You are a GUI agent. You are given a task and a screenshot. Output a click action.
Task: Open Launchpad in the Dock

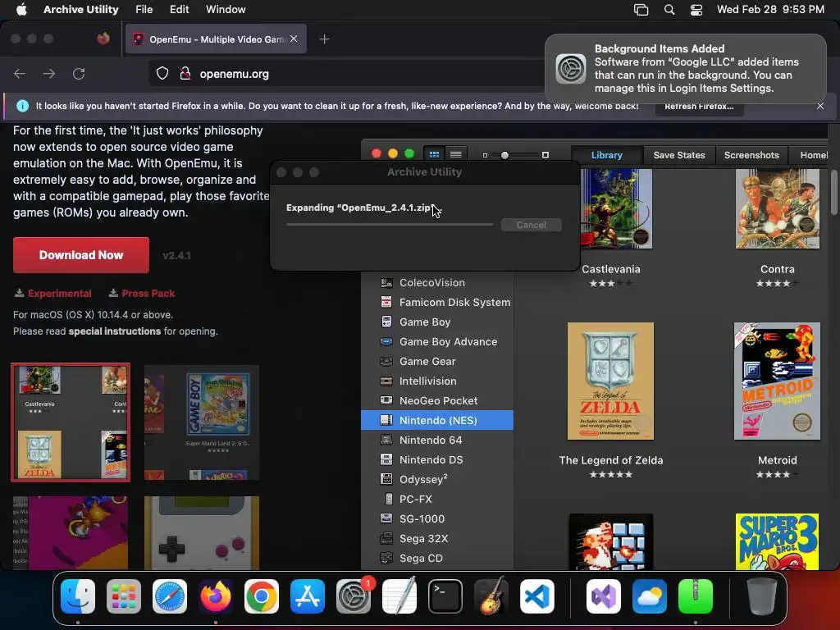tap(124, 596)
